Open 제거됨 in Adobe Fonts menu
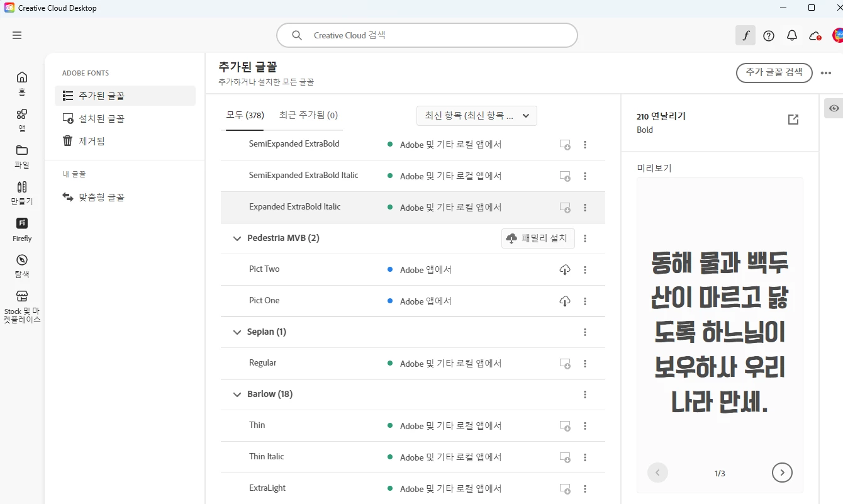Screen dimensions: 843x504 click(x=125, y=141)
